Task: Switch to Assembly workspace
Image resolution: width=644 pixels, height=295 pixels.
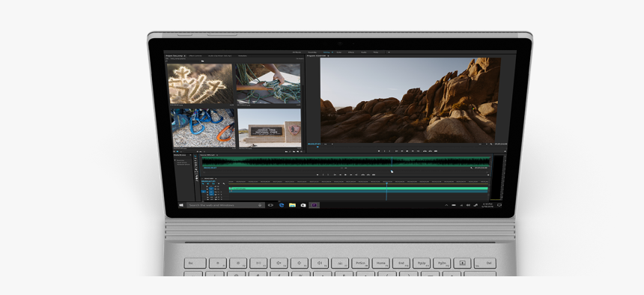Action: (x=312, y=52)
